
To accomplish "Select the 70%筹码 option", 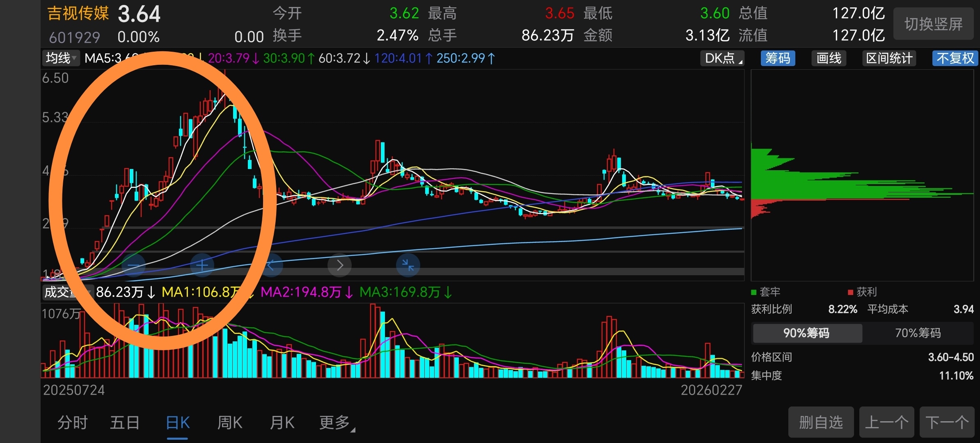I will 918,333.
